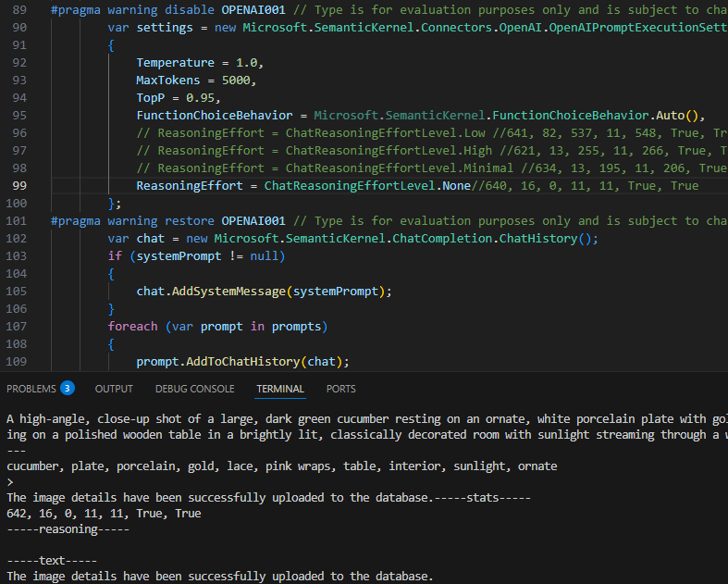The height and width of the screenshot is (584, 728).
Task: Click line number 99 in the gutter
Action: [19, 186]
